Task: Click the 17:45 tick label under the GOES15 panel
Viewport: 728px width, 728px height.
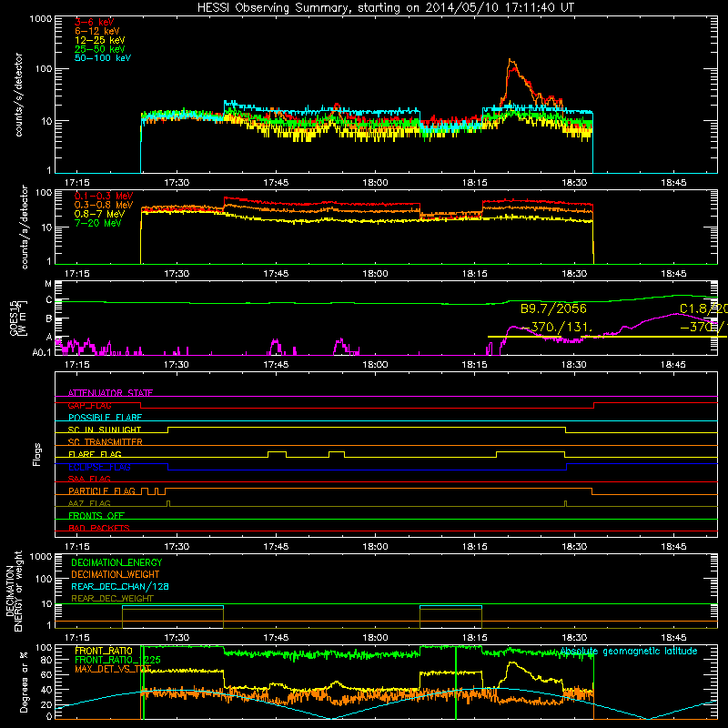Action: (276, 365)
